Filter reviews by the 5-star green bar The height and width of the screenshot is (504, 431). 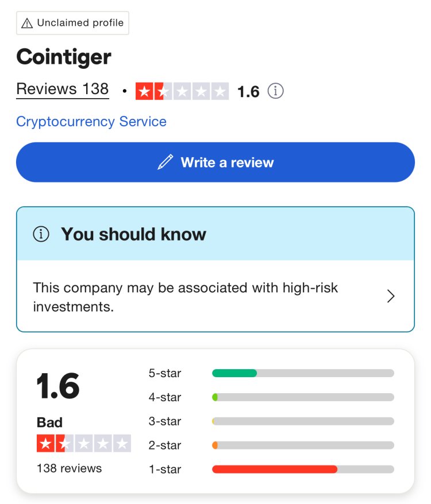point(303,373)
